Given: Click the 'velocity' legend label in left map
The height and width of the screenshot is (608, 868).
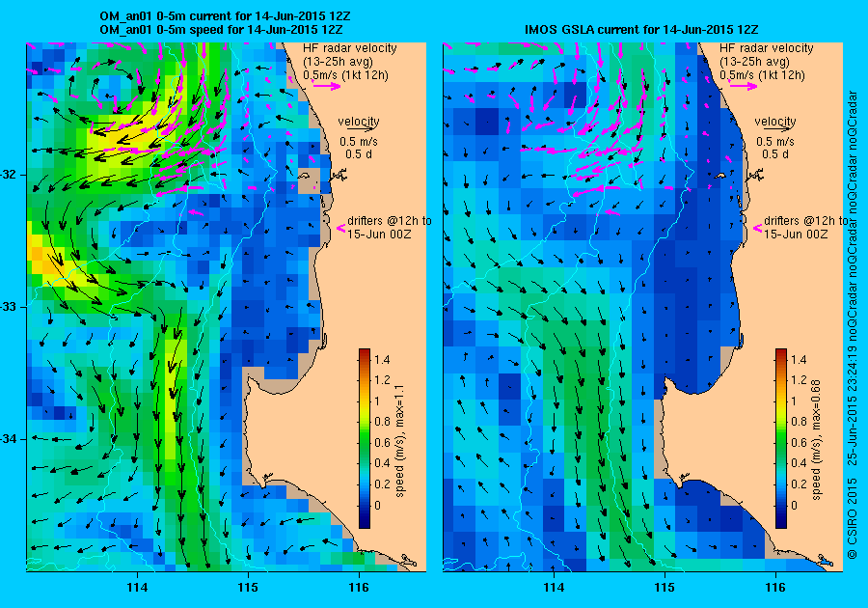Looking at the screenshot, I should (x=359, y=121).
